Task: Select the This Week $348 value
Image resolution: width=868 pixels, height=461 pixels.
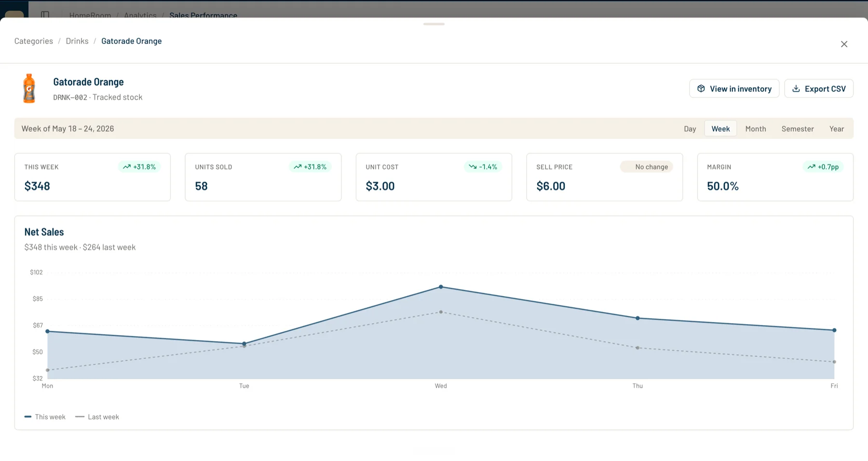Action: 37,186
